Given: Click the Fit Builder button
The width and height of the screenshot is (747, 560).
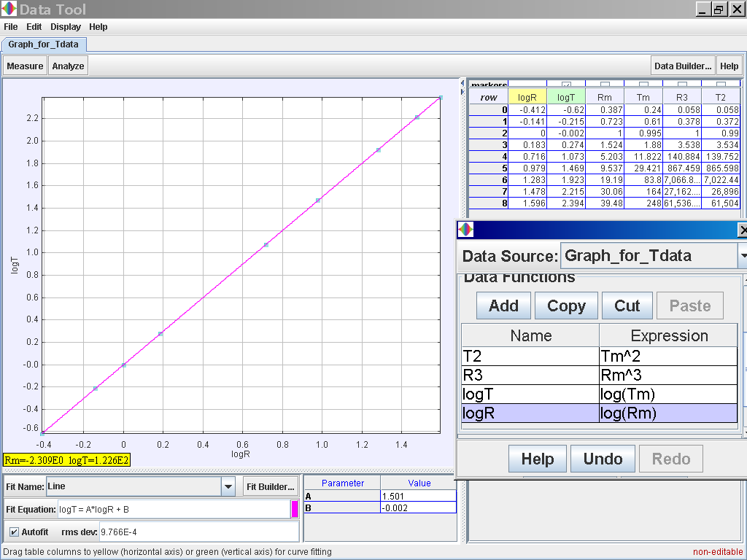Looking at the screenshot, I should click(270, 486).
